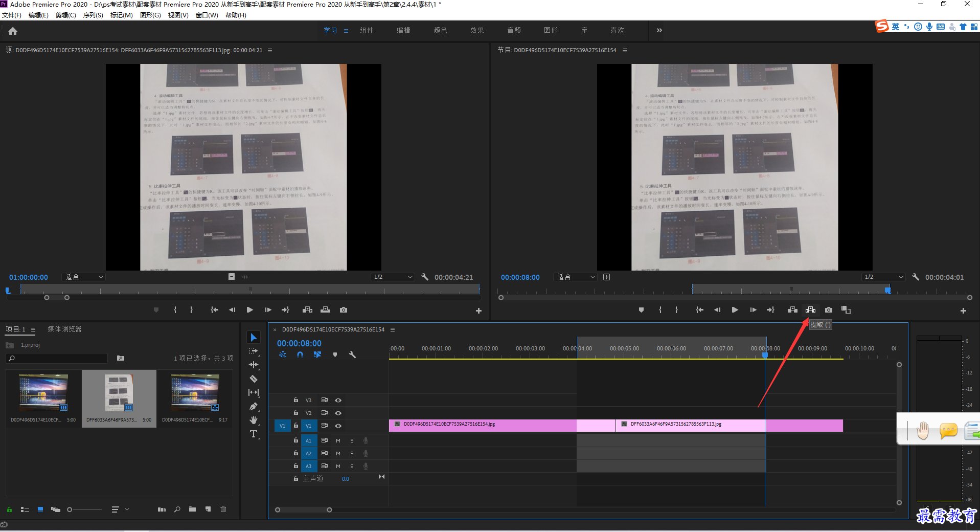Viewport: 980px width, 532px height.
Task: Click the Project panel search field
Action: tap(57, 358)
